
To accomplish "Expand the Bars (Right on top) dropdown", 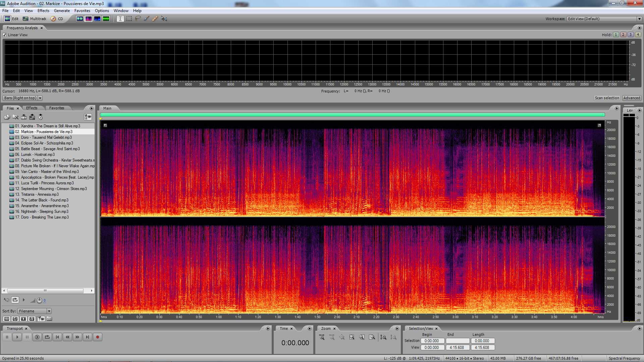I will pos(40,98).
